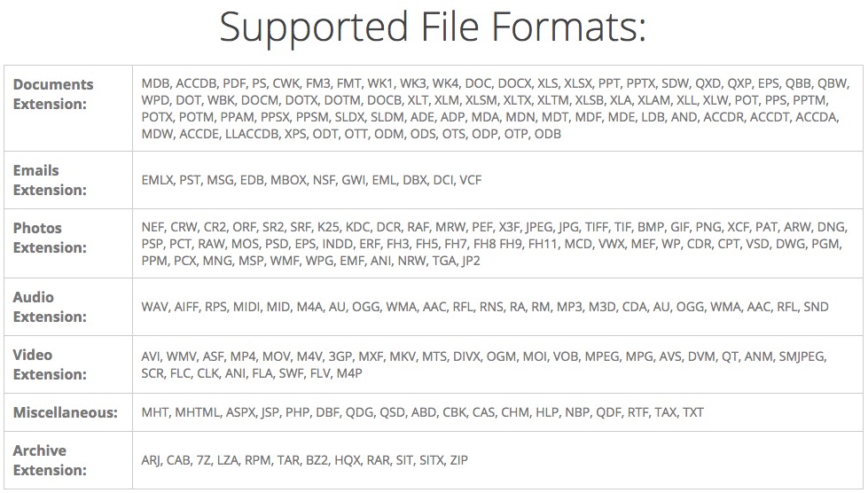Click the EMLX email extension text

pyautogui.click(x=157, y=180)
